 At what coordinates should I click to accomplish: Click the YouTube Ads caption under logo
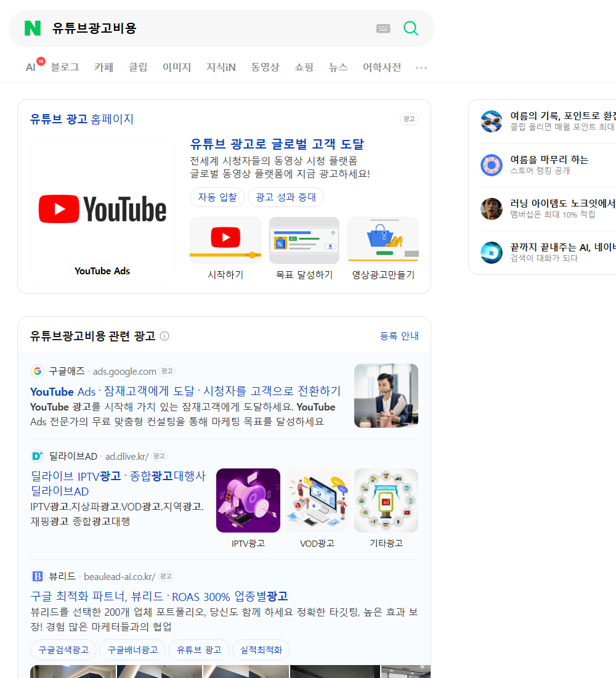tap(102, 271)
